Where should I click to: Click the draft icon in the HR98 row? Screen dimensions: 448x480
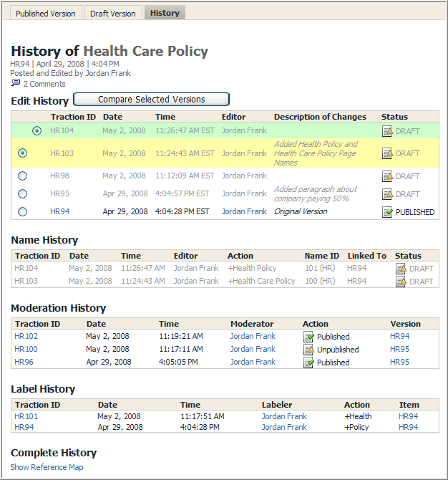387,176
